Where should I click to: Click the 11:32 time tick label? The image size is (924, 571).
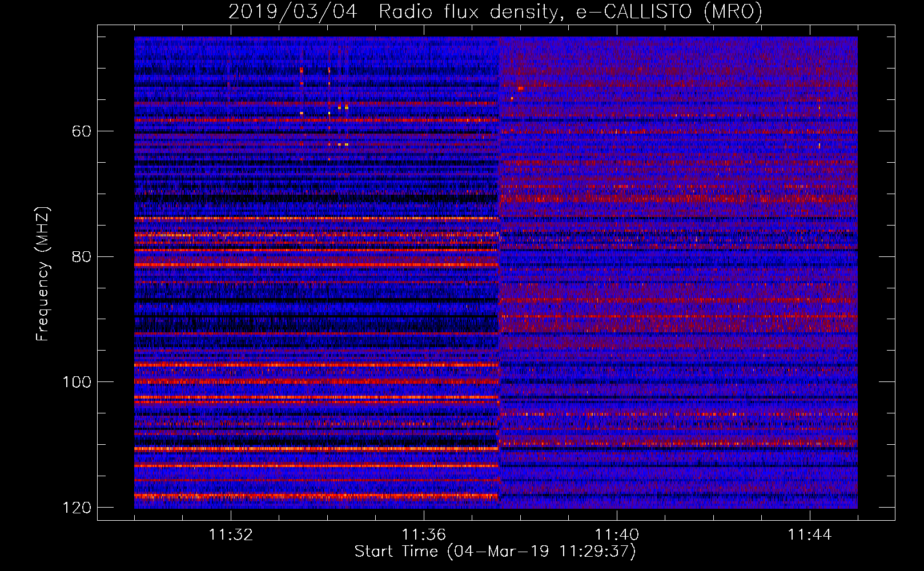point(231,535)
